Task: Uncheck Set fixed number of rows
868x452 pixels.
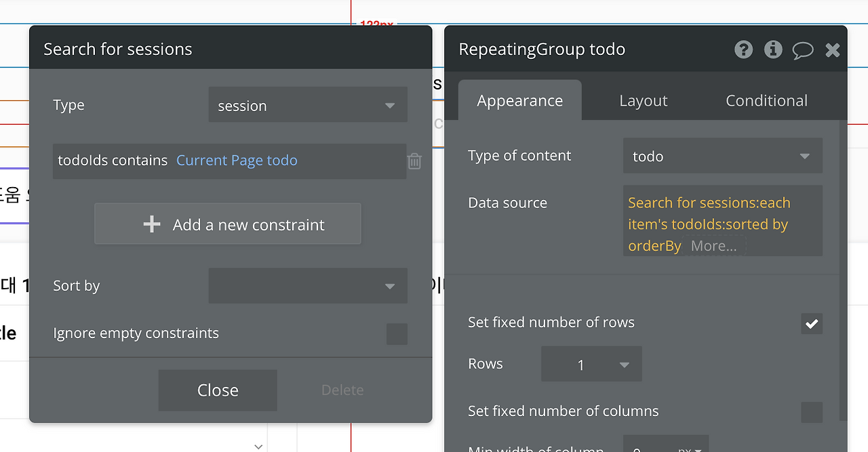Action: (x=812, y=323)
